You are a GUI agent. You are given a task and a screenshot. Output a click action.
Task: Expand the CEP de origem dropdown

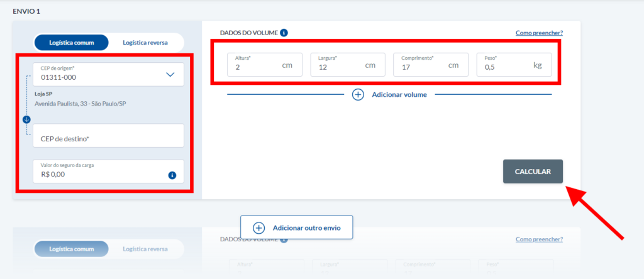pos(170,75)
